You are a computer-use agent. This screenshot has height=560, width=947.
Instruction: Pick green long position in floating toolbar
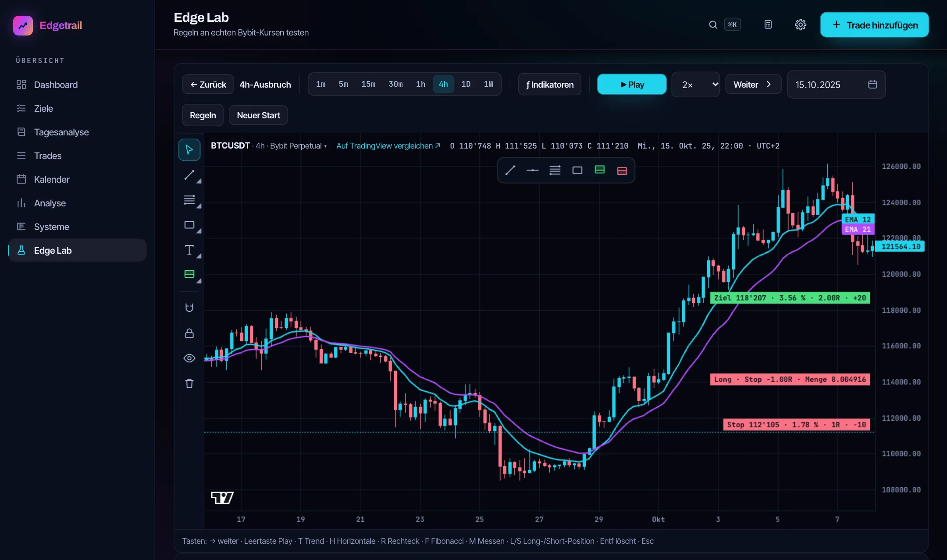(600, 170)
